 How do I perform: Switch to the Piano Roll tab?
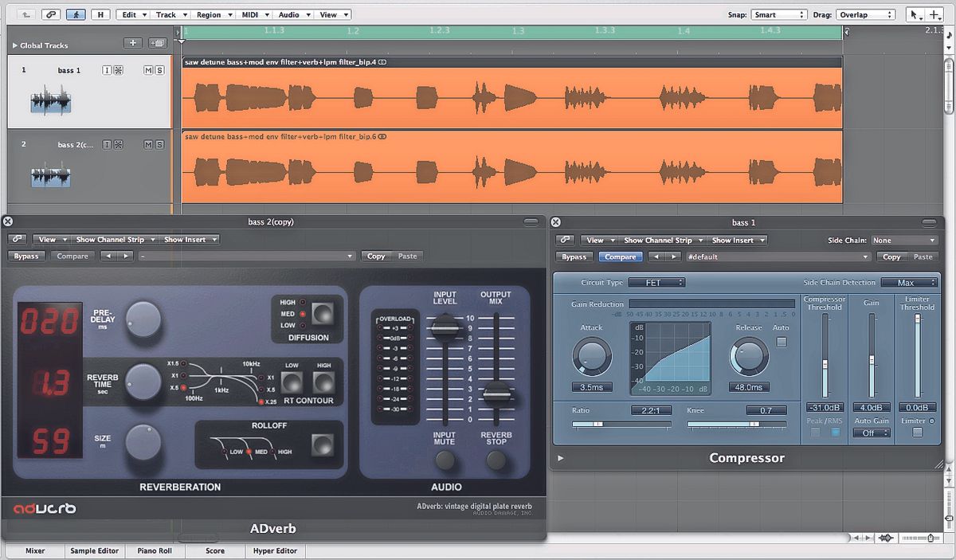click(x=155, y=550)
